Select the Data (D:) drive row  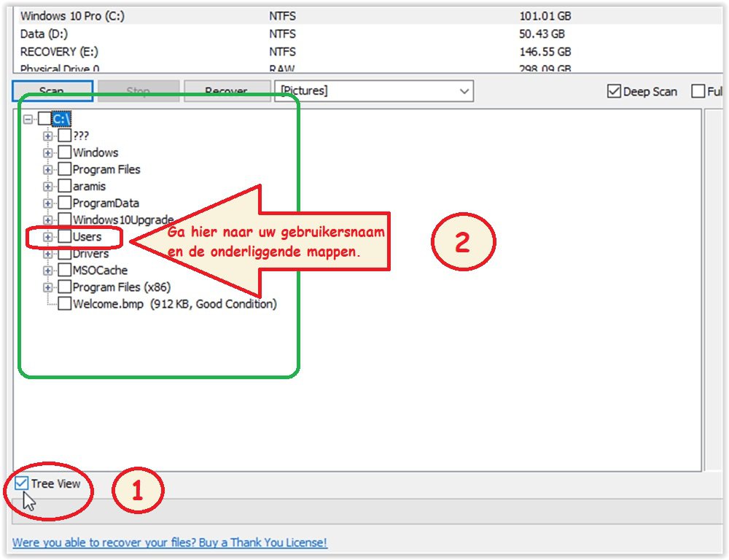367,34
